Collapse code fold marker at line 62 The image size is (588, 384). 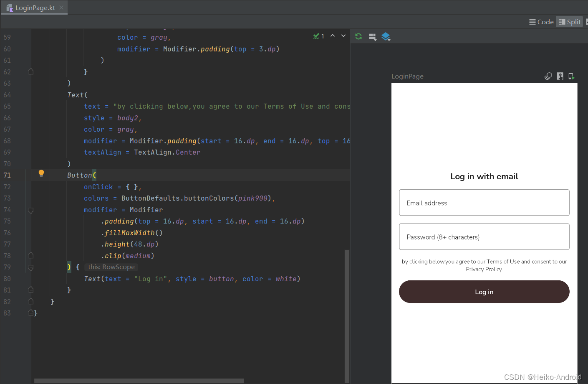31,72
